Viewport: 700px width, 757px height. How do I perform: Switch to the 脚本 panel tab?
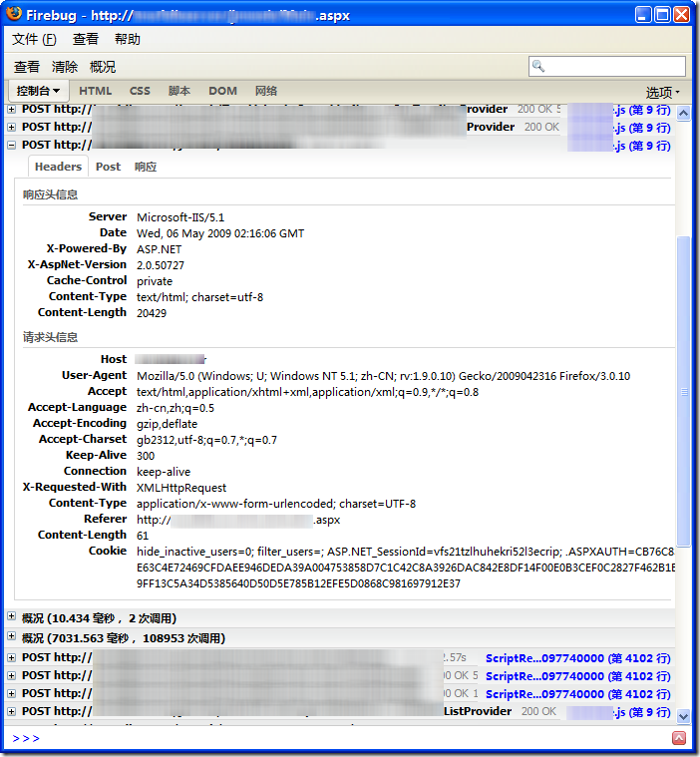[179, 91]
